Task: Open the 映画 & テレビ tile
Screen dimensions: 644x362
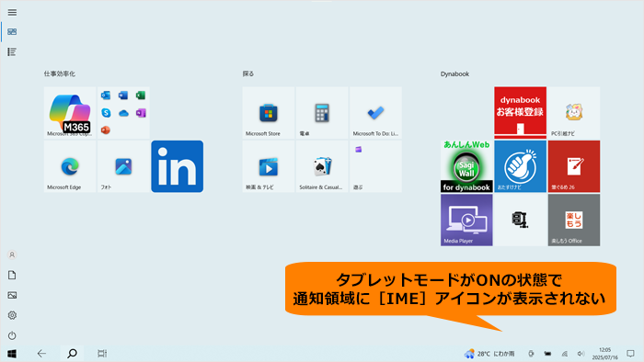Action: coord(269,166)
